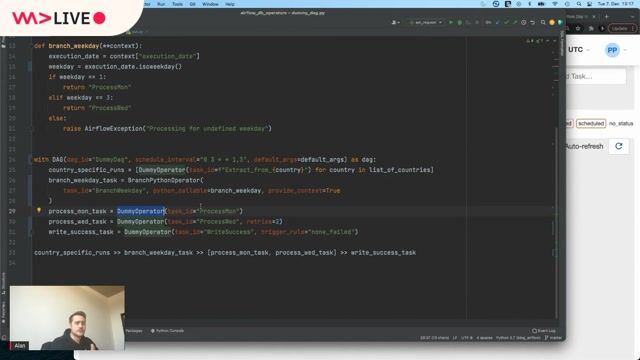Open Search Everywhere magnifier in PyCharm toolbar
Screen dimensions: 640x360
tap(543, 22)
